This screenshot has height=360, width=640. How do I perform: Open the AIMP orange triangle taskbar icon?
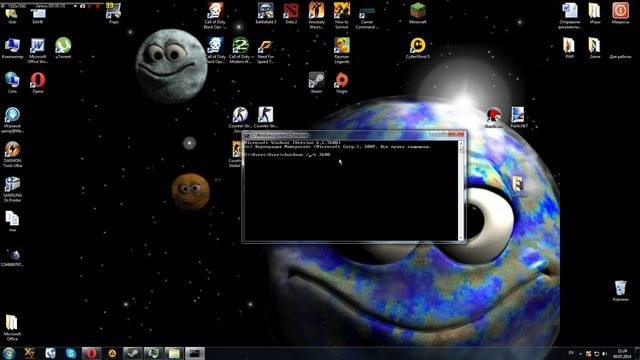coord(112,353)
